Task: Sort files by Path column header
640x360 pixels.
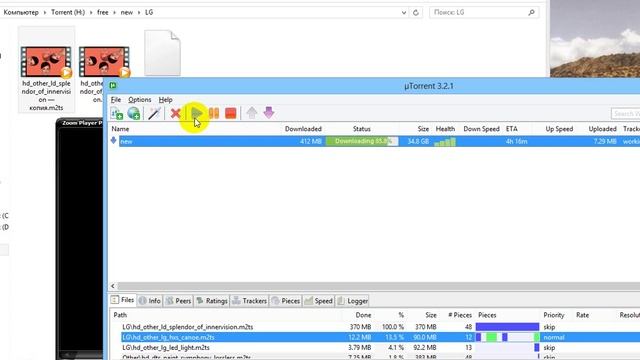Action: click(120, 315)
